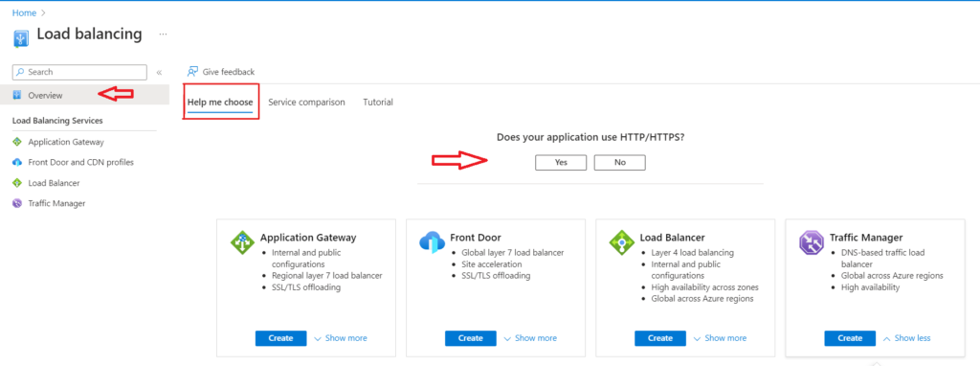This screenshot has width=980, height=366.
Task: Click the Traffic Manager card icon
Action: pyautogui.click(x=812, y=242)
